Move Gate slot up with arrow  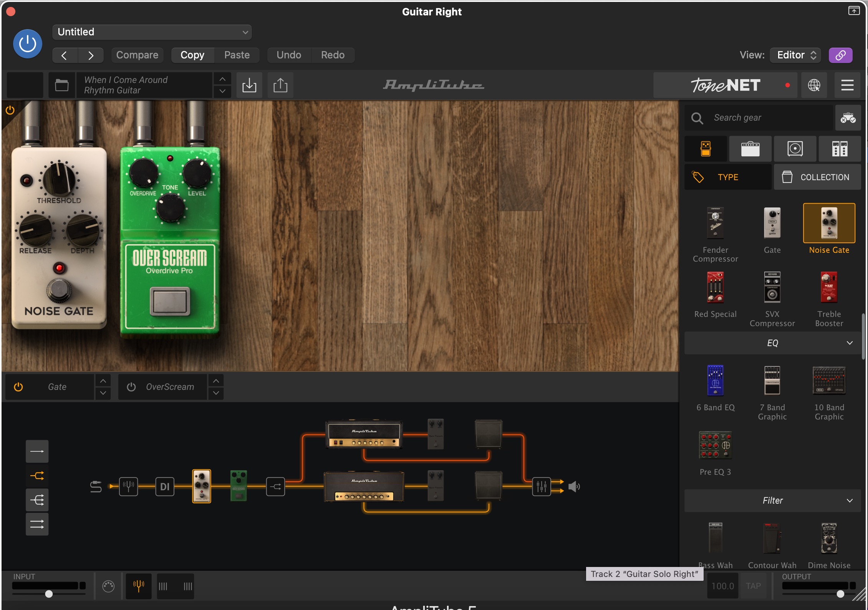click(103, 381)
